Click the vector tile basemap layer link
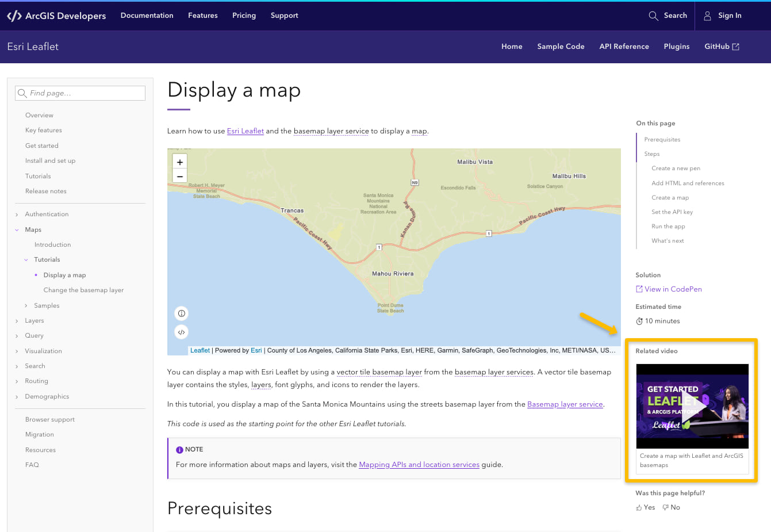The height and width of the screenshot is (532, 771). (x=379, y=372)
